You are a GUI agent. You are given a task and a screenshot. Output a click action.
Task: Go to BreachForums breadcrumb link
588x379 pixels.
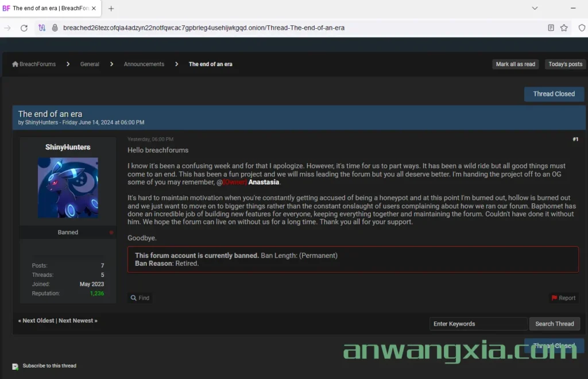pos(37,64)
